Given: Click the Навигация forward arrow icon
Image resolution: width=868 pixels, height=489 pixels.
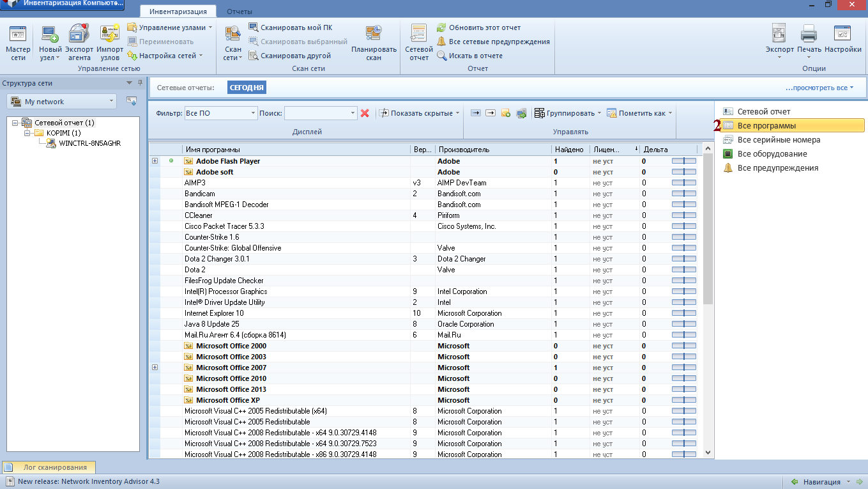Looking at the screenshot, I should 859,482.
